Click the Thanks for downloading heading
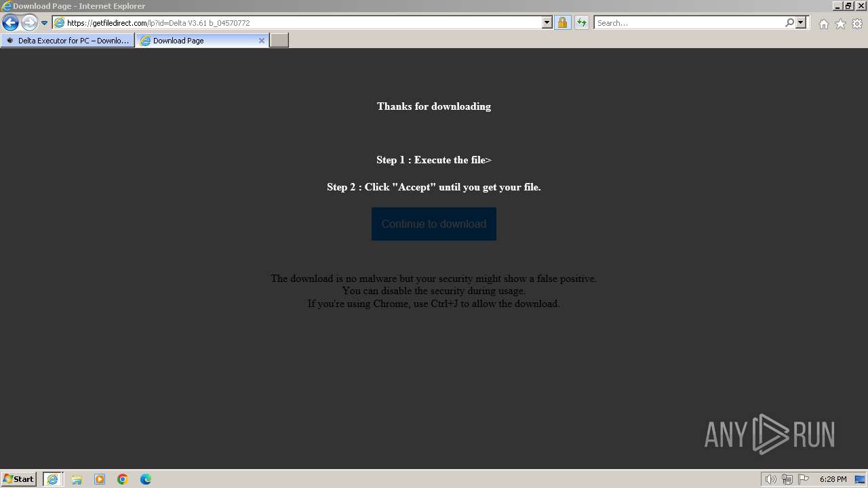Image resolution: width=868 pixels, height=488 pixels. click(x=434, y=106)
